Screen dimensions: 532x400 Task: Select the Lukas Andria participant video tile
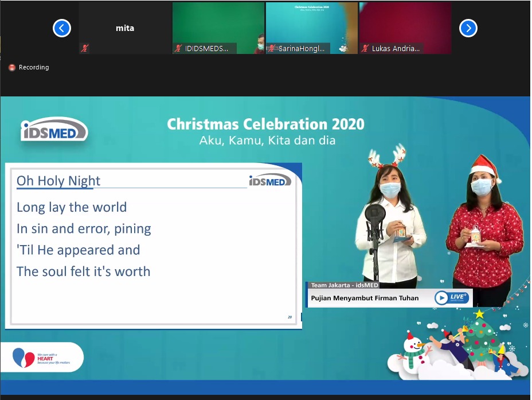tap(405, 28)
